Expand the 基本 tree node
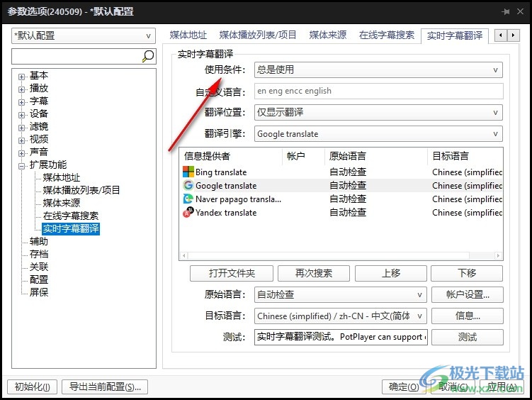 (x=22, y=77)
